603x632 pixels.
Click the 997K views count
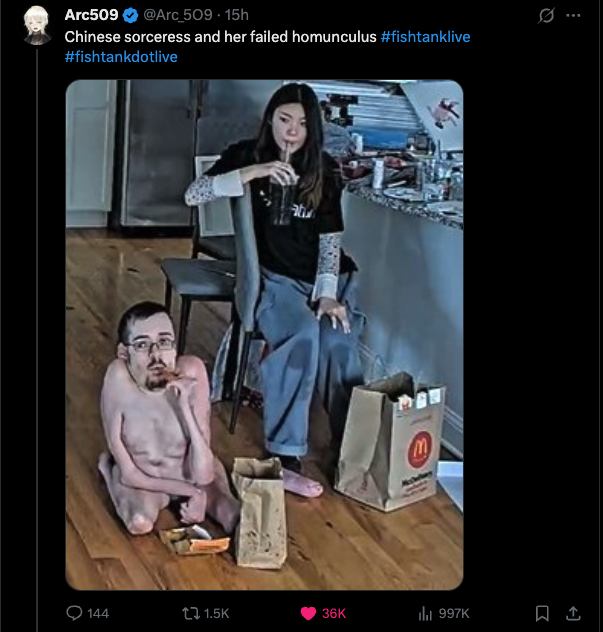[454, 613]
